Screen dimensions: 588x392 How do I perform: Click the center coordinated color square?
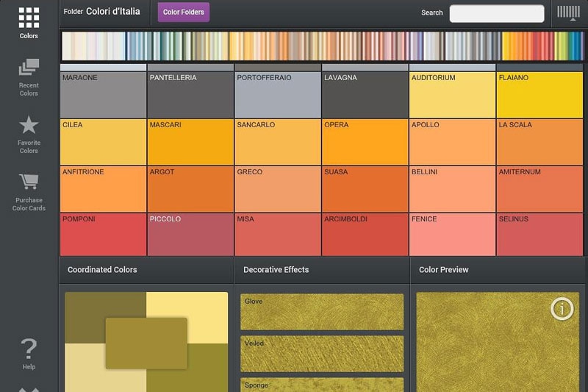146,343
